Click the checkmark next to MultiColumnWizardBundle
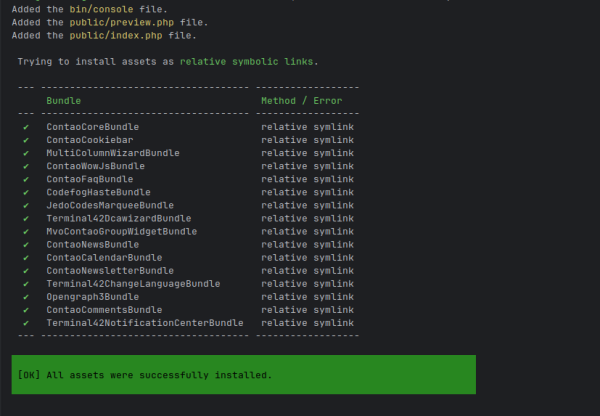The height and width of the screenshot is (416, 600). point(26,153)
